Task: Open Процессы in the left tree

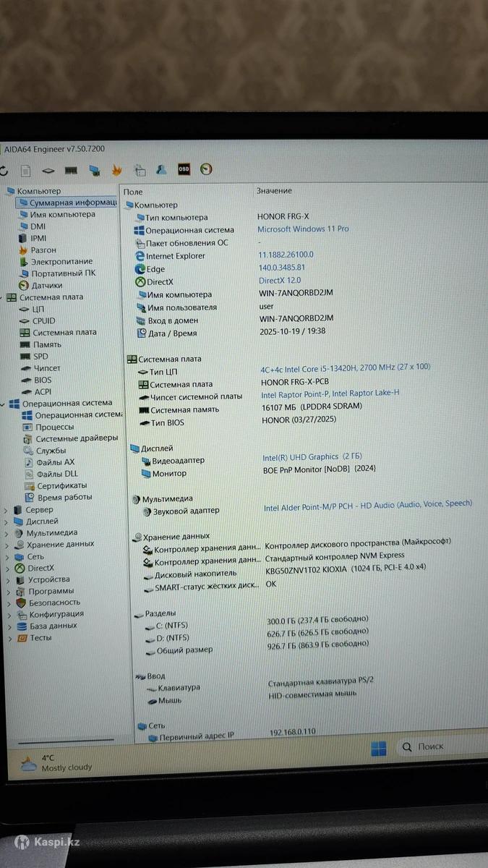Action: click(54, 427)
